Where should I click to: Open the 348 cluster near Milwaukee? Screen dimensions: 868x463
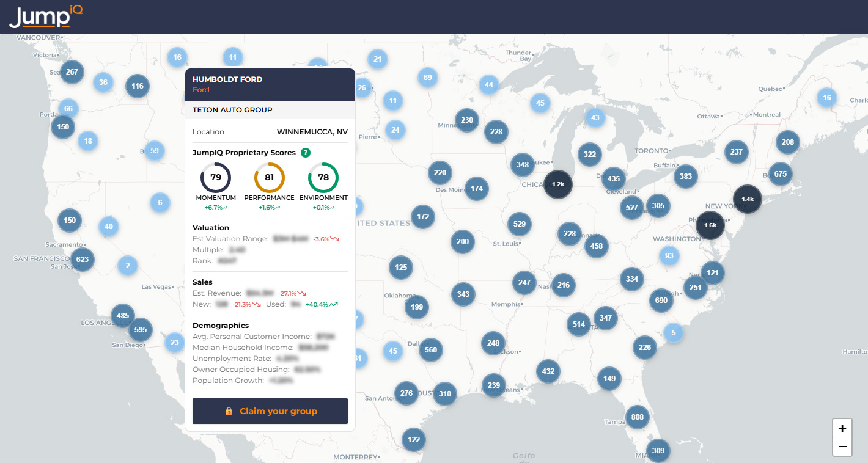click(x=523, y=165)
